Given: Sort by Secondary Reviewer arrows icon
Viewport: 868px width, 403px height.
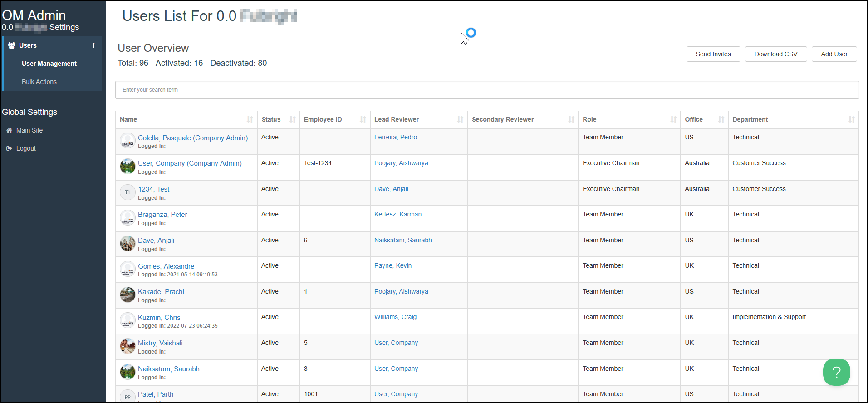Looking at the screenshot, I should 571,119.
